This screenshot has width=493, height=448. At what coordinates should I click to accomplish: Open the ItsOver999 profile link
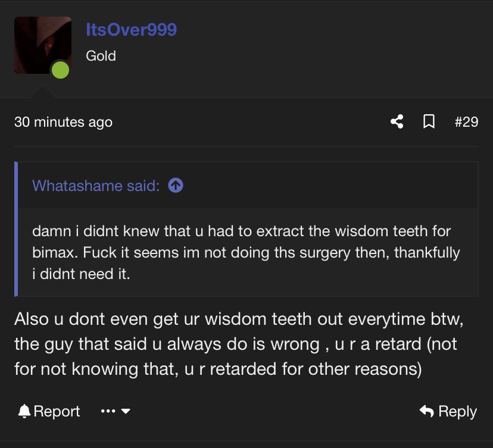pos(132,30)
